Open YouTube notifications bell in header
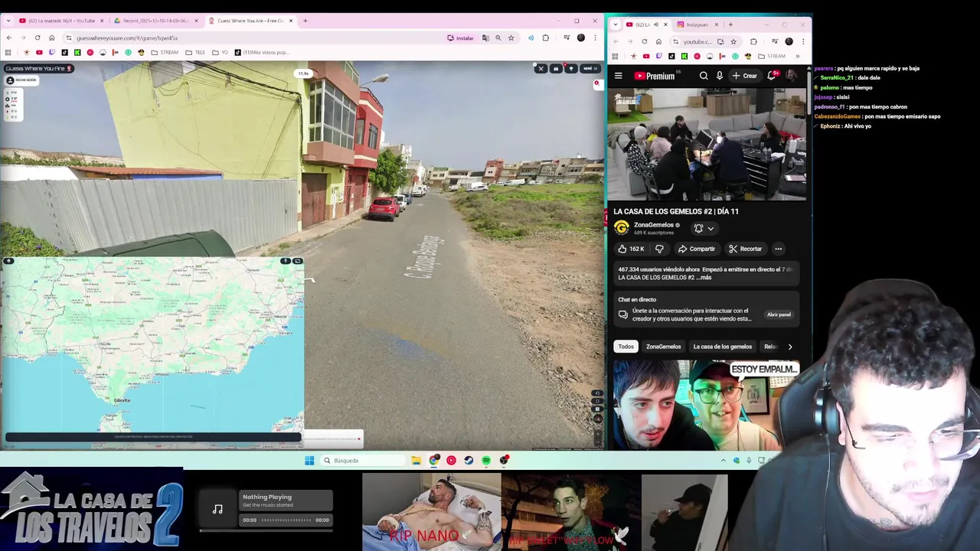 (x=773, y=75)
